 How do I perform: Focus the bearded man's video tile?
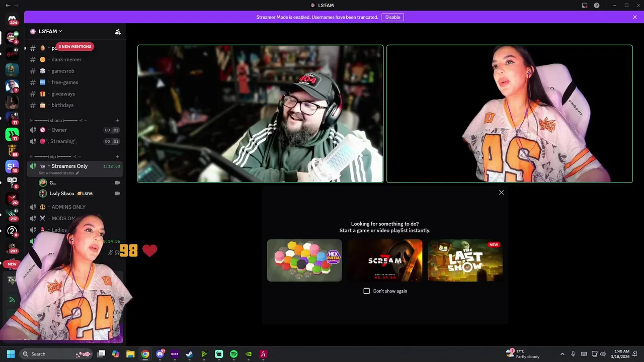point(261,114)
